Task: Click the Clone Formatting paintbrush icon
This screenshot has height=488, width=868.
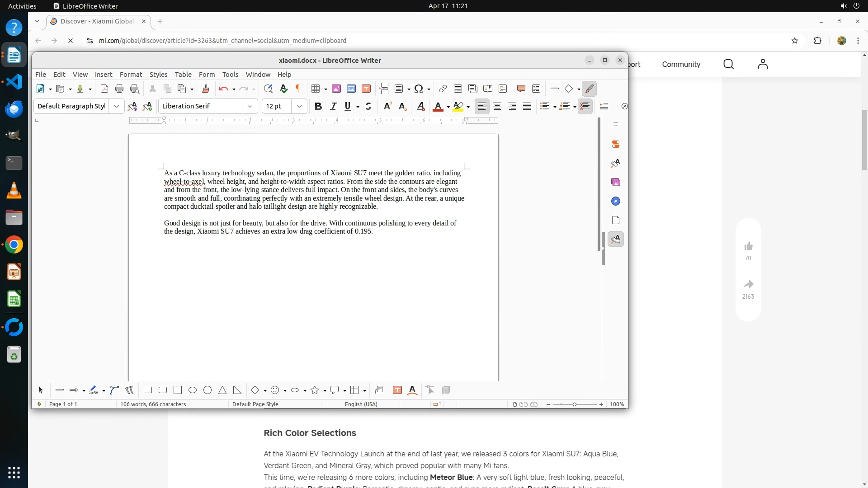Action: pos(206,89)
